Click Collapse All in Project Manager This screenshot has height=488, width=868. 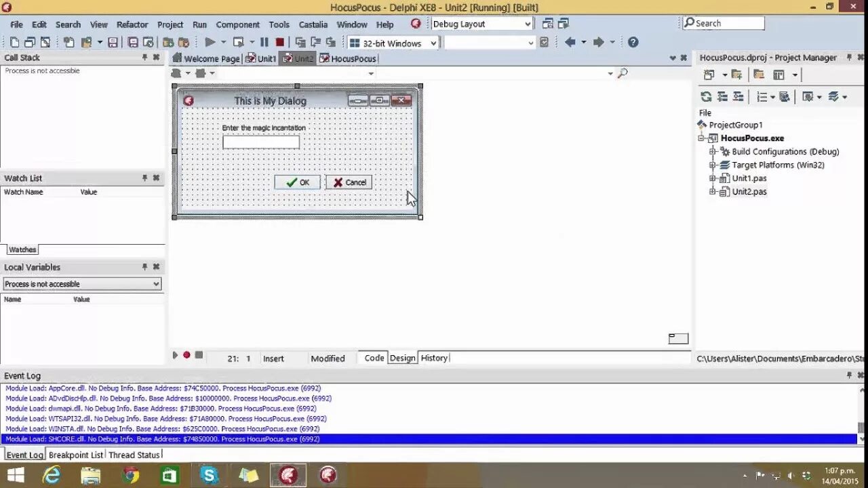click(738, 97)
